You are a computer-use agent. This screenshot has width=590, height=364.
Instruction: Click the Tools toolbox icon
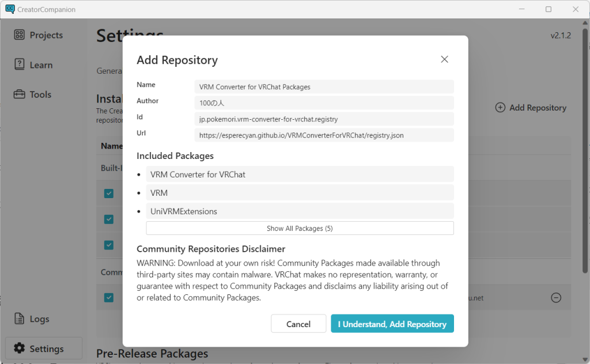click(19, 94)
